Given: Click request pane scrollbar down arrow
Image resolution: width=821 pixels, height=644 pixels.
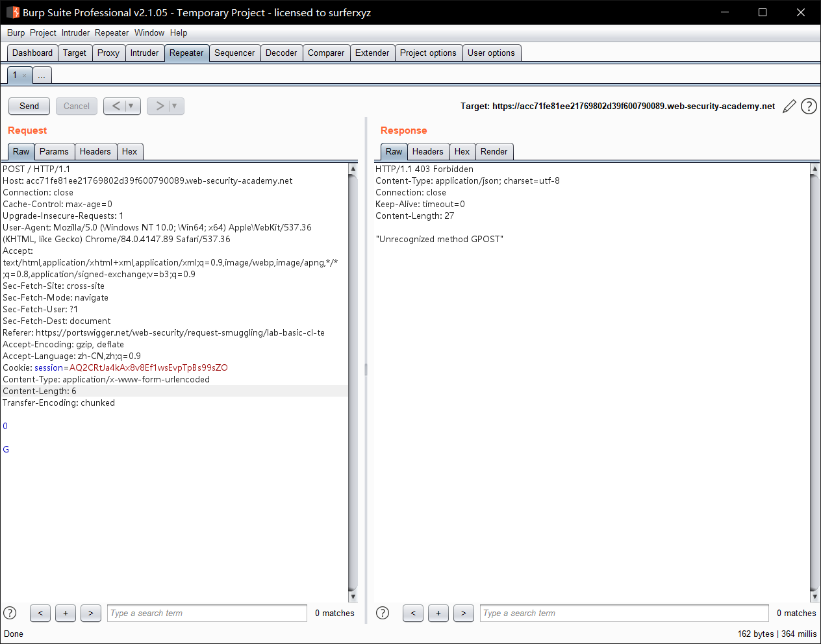Looking at the screenshot, I should point(353,597).
